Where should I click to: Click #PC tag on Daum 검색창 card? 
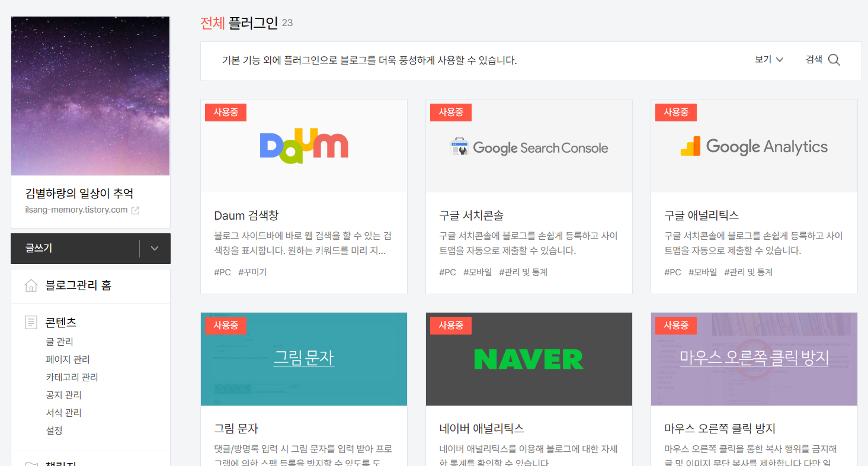click(x=222, y=272)
